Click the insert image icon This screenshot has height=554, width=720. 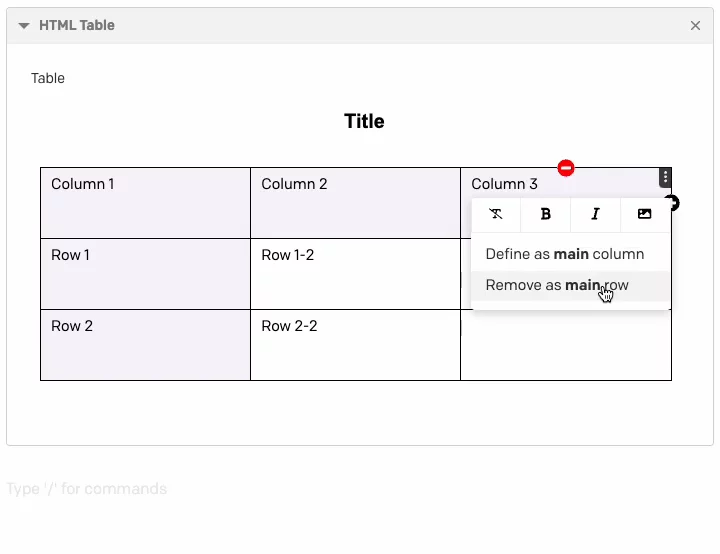coord(645,214)
